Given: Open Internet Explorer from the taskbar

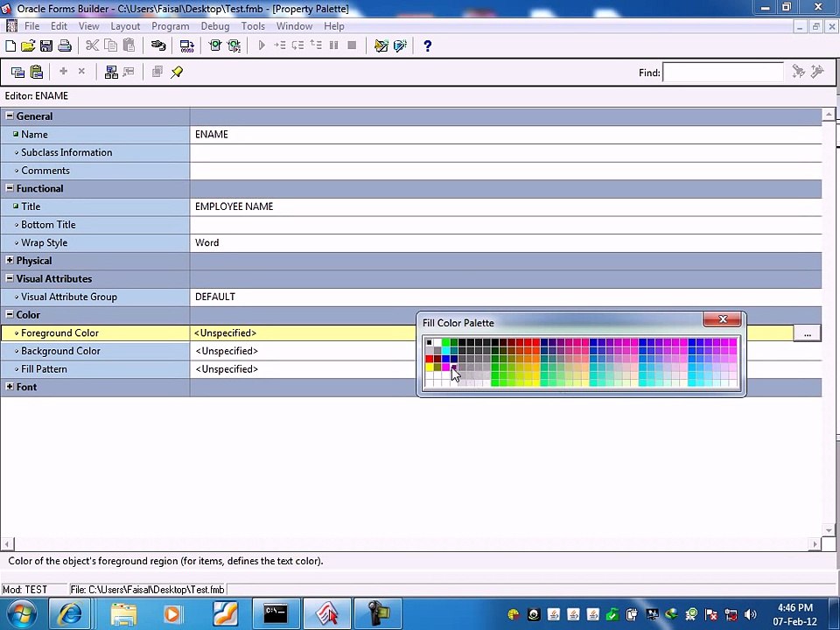Looking at the screenshot, I should (x=70, y=614).
